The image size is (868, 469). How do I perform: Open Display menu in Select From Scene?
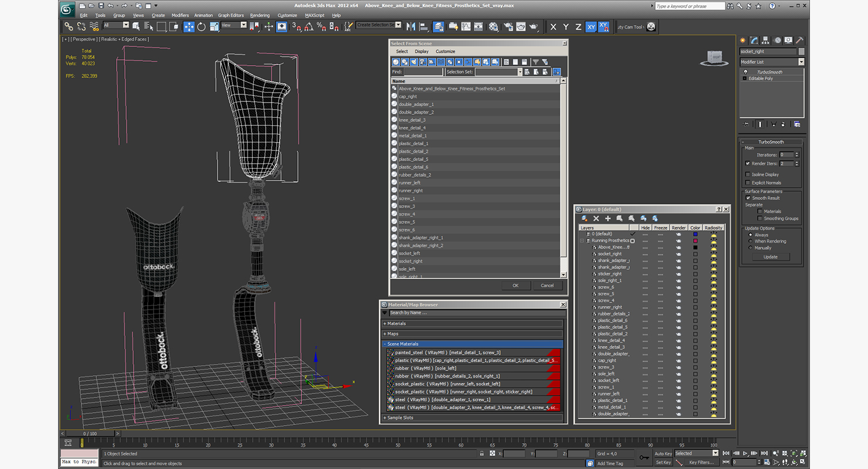coord(422,52)
